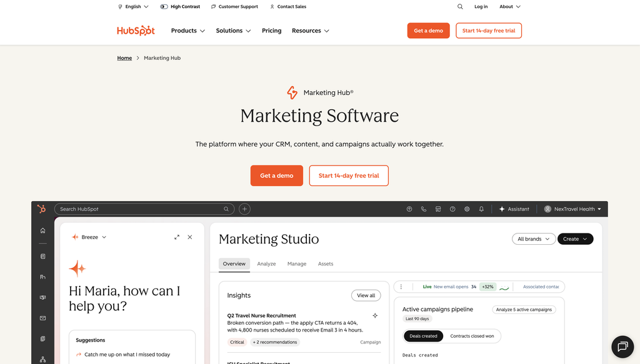Open the marketplace store icon in the app toolbar
Image resolution: width=640 pixels, height=364 pixels.
coord(438,209)
